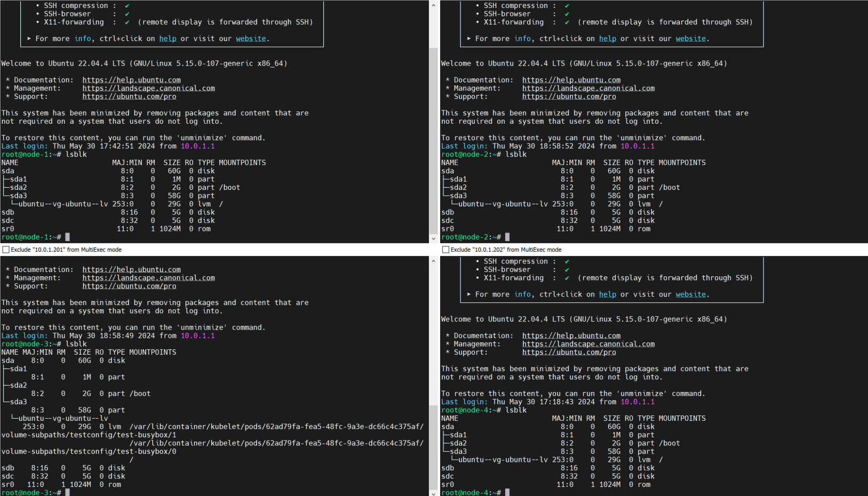Image resolution: width=868 pixels, height=496 pixels.
Task: Open the help link in node-4 banner
Action: click(x=607, y=294)
